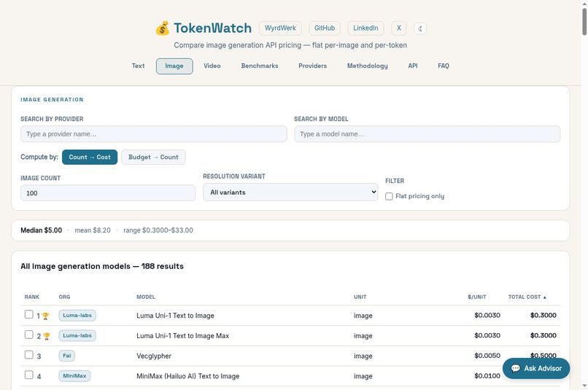Click the Luma-labs tag in rank 2

point(77,335)
